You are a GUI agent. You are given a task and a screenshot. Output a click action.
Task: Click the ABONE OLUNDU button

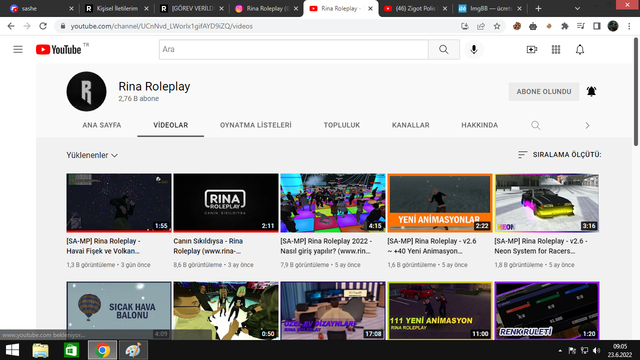point(544,91)
